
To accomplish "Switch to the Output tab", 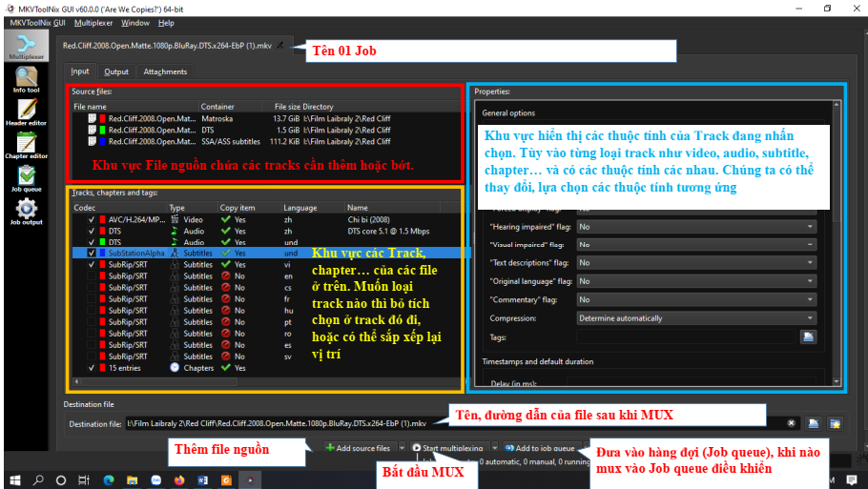I will [x=116, y=71].
